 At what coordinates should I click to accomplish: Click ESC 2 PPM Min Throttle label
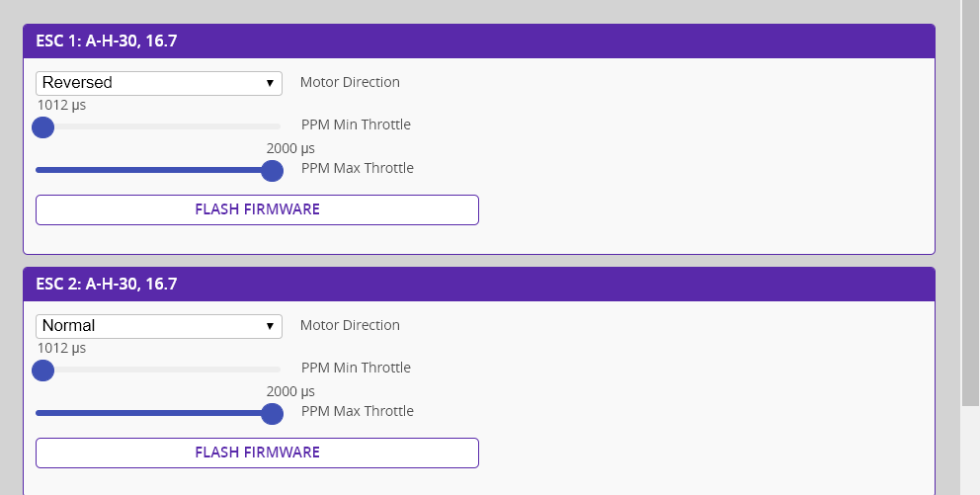click(356, 368)
